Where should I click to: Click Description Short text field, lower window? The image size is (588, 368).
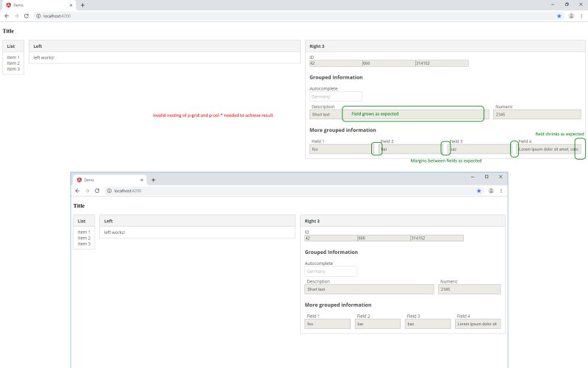point(370,289)
